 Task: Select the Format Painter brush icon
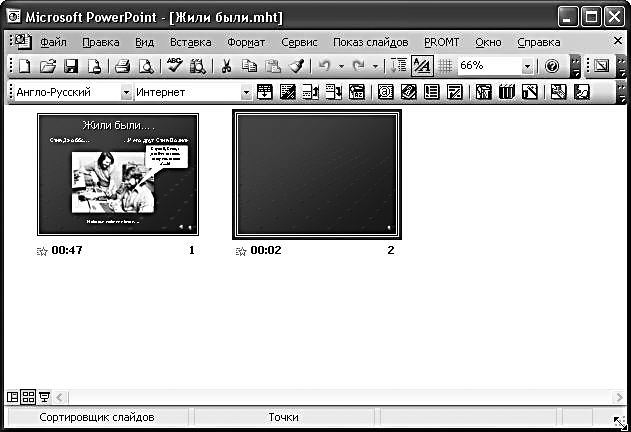(x=296, y=67)
